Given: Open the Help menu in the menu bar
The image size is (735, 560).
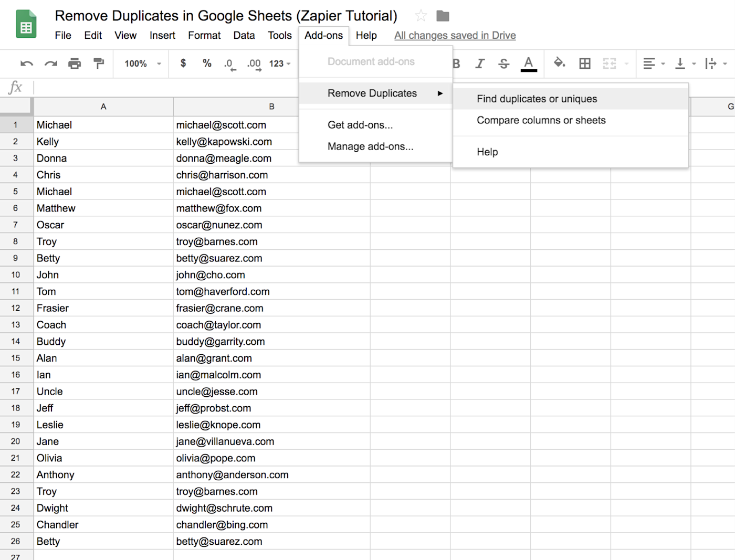Looking at the screenshot, I should [x=366, y=35].
